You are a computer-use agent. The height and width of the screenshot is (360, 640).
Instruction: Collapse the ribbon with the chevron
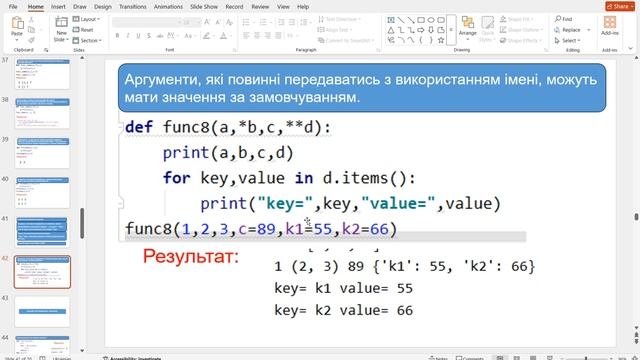click(x=631, y=49)
